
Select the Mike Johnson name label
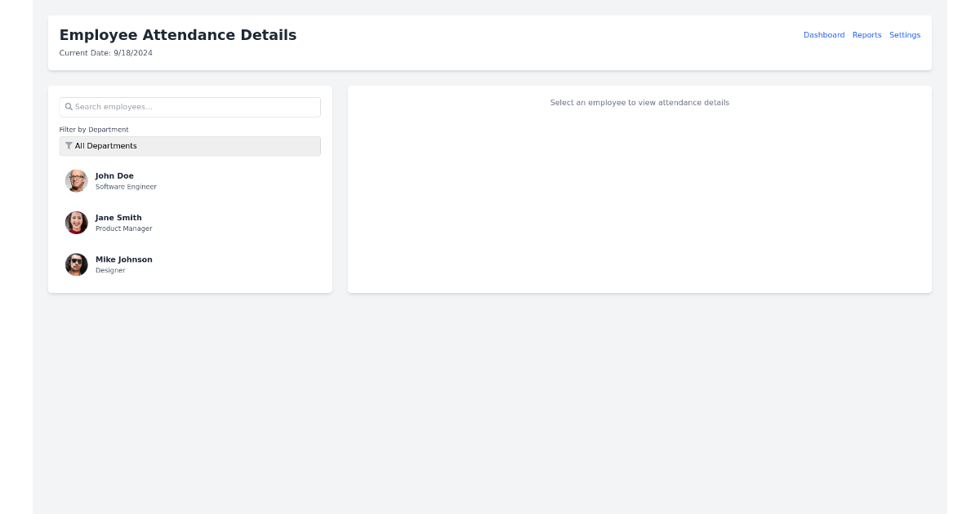point(123,259)
